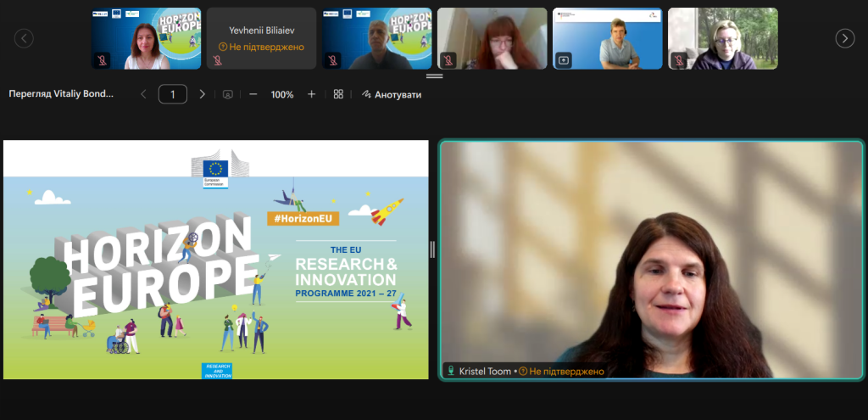Select the blonde participant thumbnail with trees
The width and height of the screenshot is (868, 420).
point(723,38)
